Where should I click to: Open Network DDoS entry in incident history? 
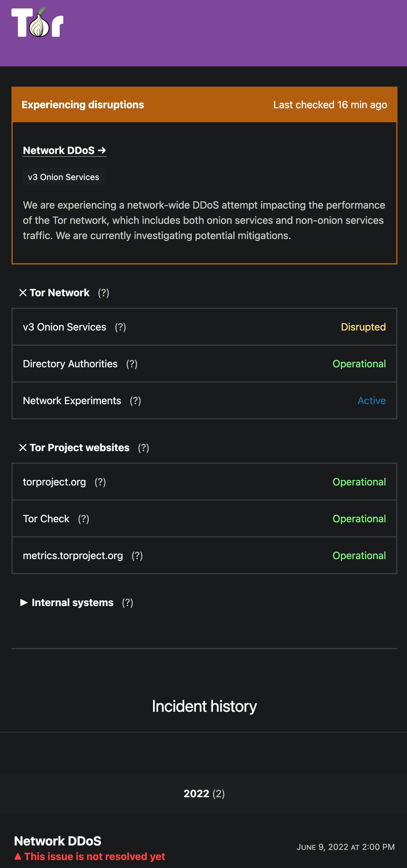tap(57, 841)
